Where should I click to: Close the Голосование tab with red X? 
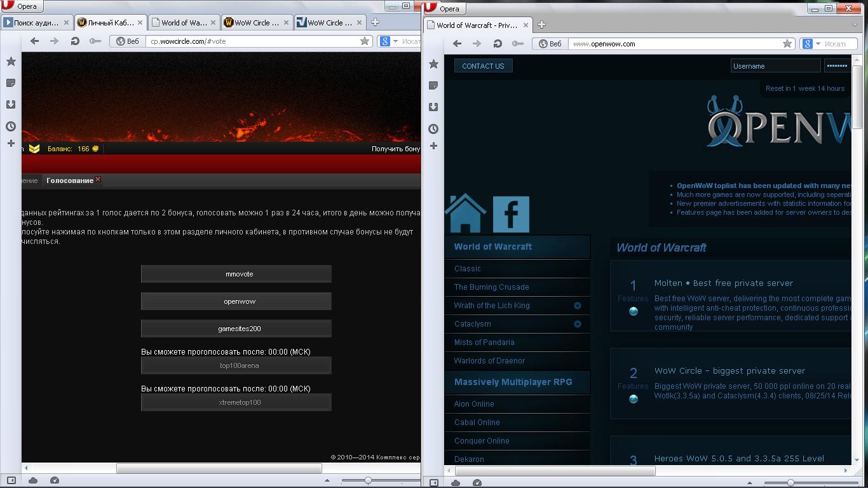tap(98, 180)
